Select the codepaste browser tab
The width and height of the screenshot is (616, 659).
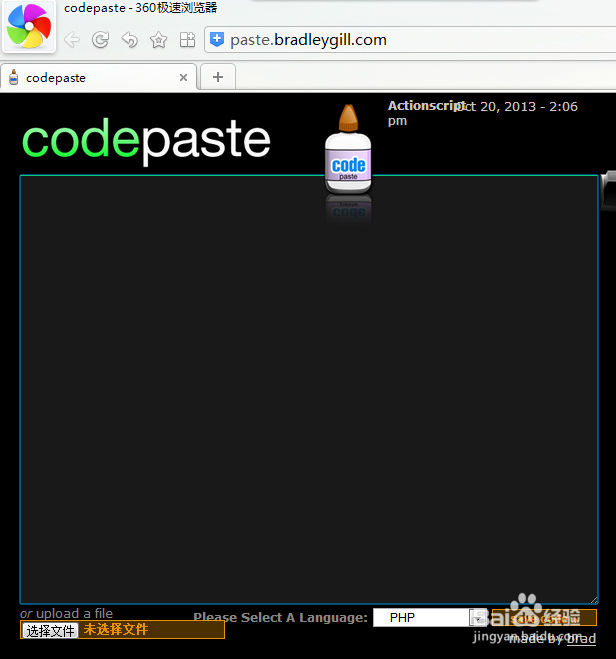(x=98, y=77)
